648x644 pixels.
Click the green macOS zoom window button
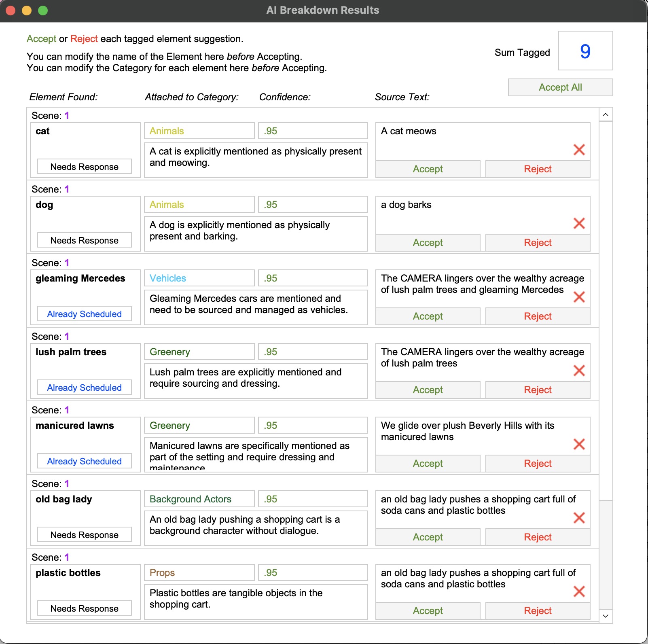(x=43, y=11)
